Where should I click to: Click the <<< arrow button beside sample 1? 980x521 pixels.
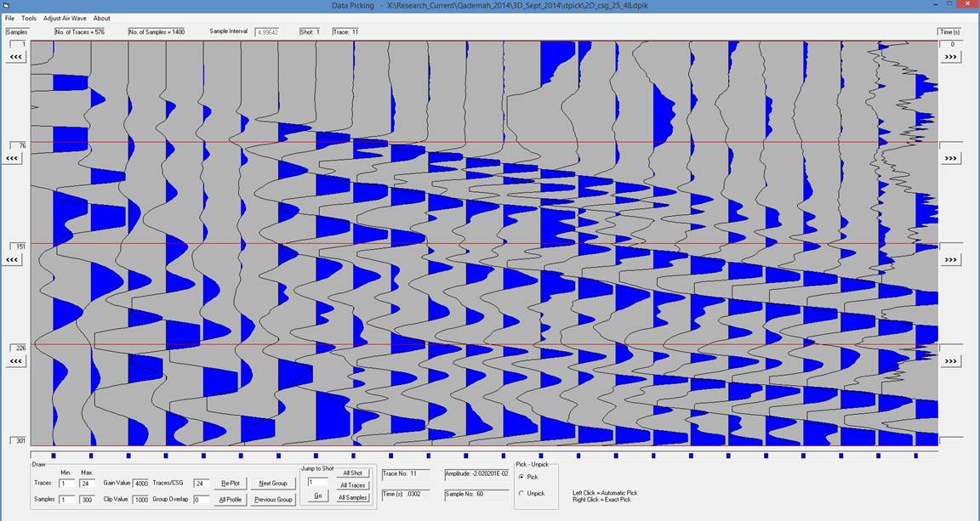pos(15,56)
